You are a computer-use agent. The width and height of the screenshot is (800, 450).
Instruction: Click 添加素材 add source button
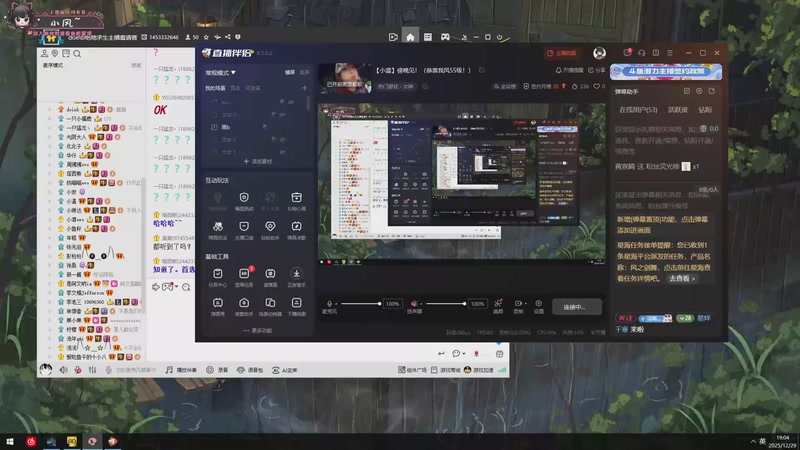[258, 161]
